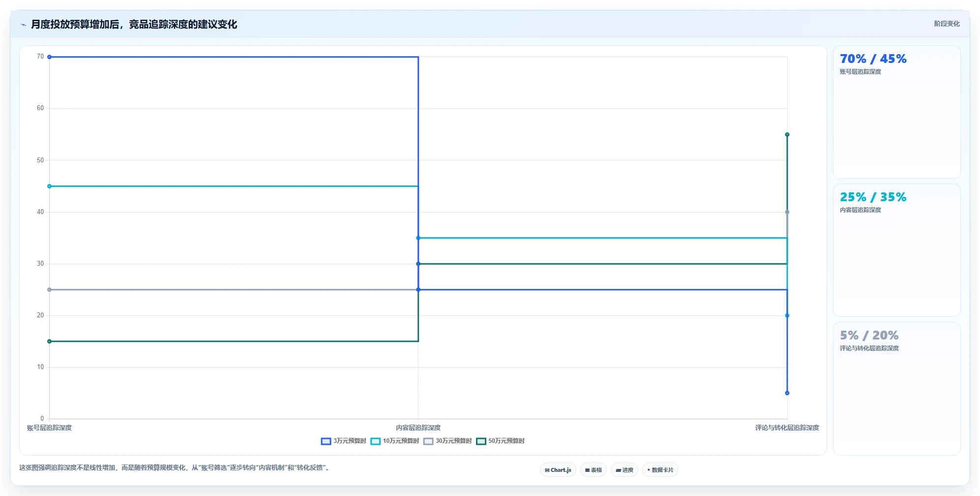Click the y-axis tick label 40

(x=40, y=212)
